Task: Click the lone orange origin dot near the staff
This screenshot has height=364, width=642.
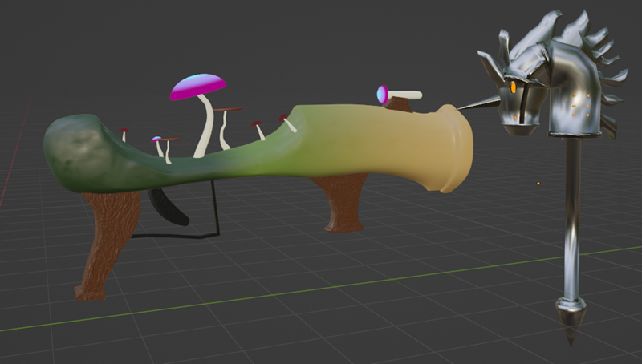Action: [x=538, y=184]
